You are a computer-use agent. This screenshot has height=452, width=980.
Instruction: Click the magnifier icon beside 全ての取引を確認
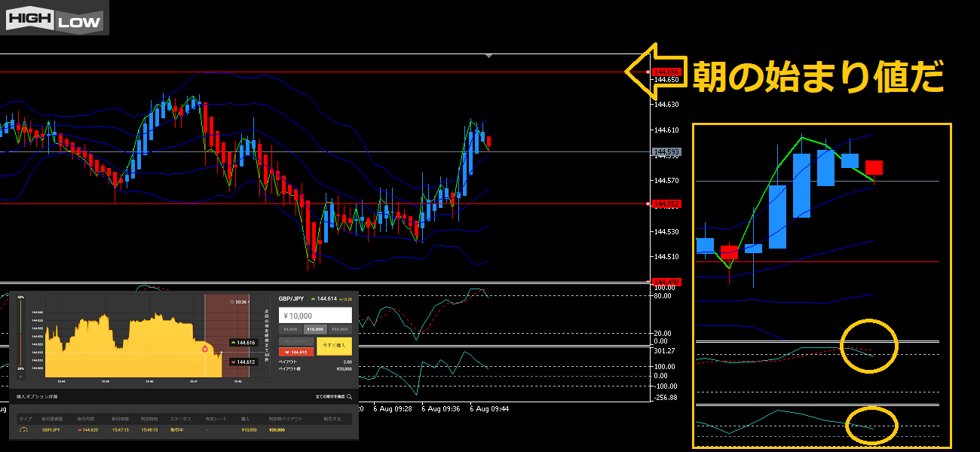349,395
